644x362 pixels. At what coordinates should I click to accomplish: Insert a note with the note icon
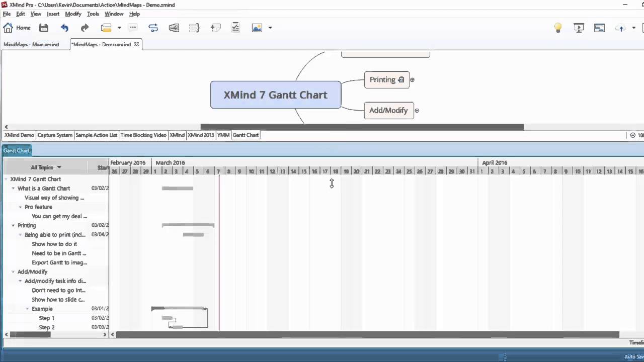click(215, 28)
